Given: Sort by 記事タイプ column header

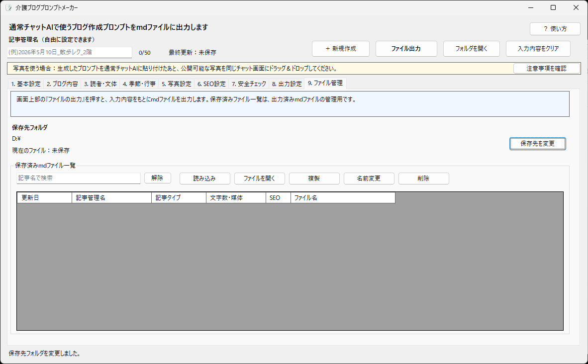Looking at the screenshot, I should [179, 197].
